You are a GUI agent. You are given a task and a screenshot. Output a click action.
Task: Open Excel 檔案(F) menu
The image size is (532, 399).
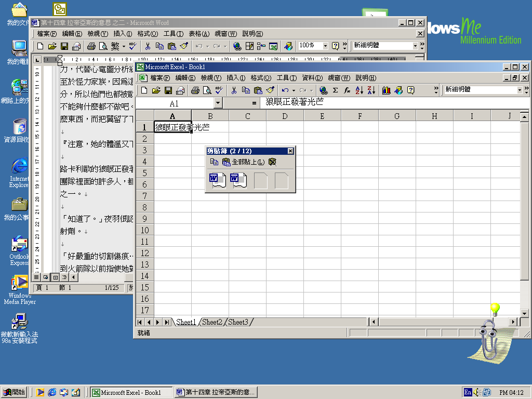tap(160, 78)
